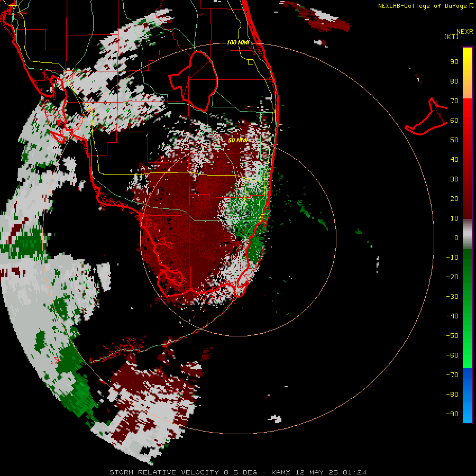Click the 50 knot scale value
The image size is (476, 476).
(x=454, y=140)
